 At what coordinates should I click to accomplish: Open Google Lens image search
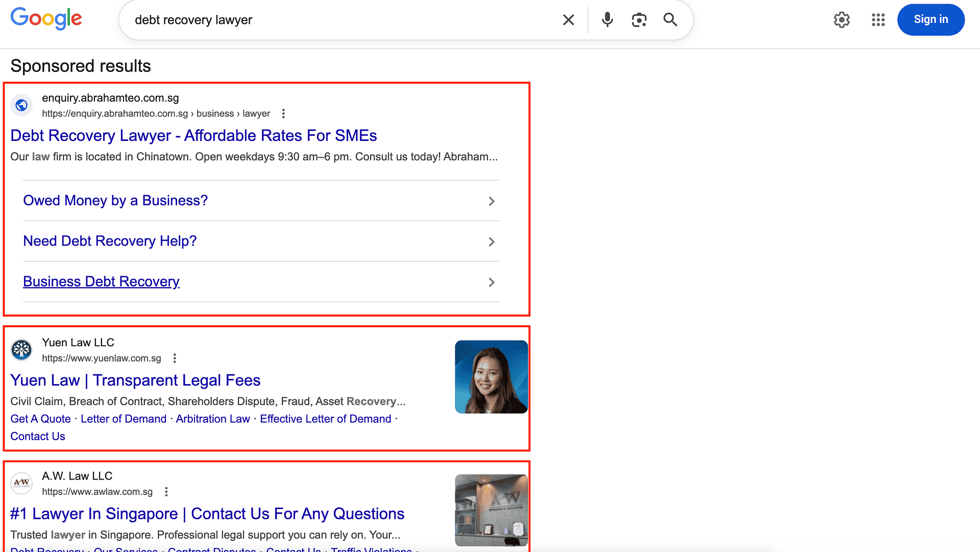coord(639,20)
